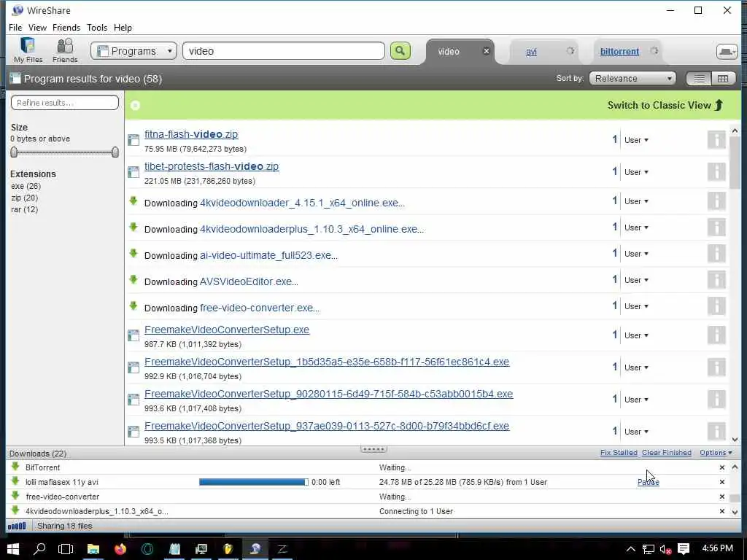The height and width of the screenshot is (560, 747).
Task: Show info for 4kvideodownloaderplus_1.10.3 result row
Action: (x=716, y=227)
